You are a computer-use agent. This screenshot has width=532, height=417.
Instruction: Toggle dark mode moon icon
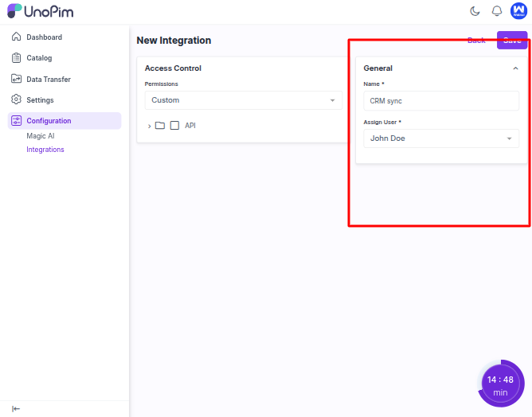click(475, 11)
